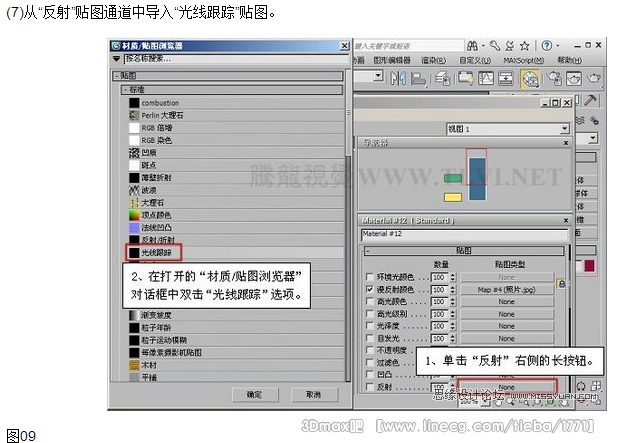This screenshot has height=443, width=623.
Task: Click the options triangle in browser search bar
Action: pos(116,59)
